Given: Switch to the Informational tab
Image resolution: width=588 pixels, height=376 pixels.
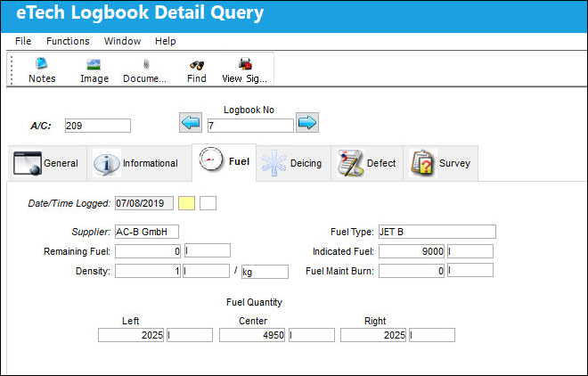Looking at the screenshot, I should [x=140, y=163].
